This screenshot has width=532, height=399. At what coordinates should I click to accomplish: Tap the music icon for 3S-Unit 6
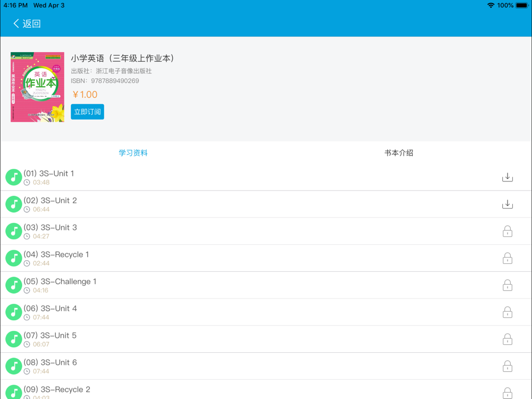pos(14,366)
